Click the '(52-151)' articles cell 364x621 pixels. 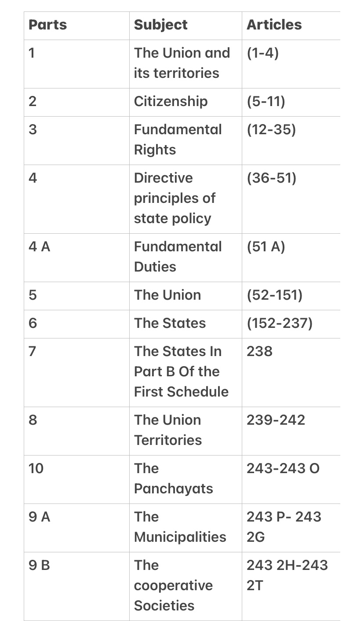274,295
